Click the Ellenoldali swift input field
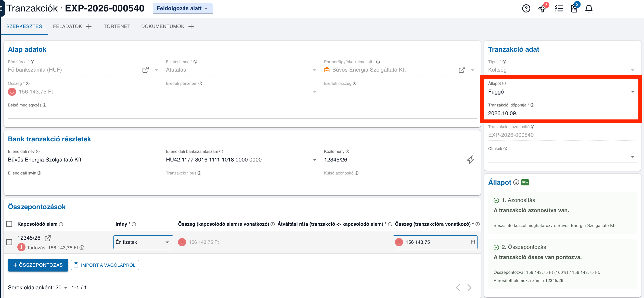The height and width of the screenshot is (298, 644). pyautogui.click(x=84, y=181)
